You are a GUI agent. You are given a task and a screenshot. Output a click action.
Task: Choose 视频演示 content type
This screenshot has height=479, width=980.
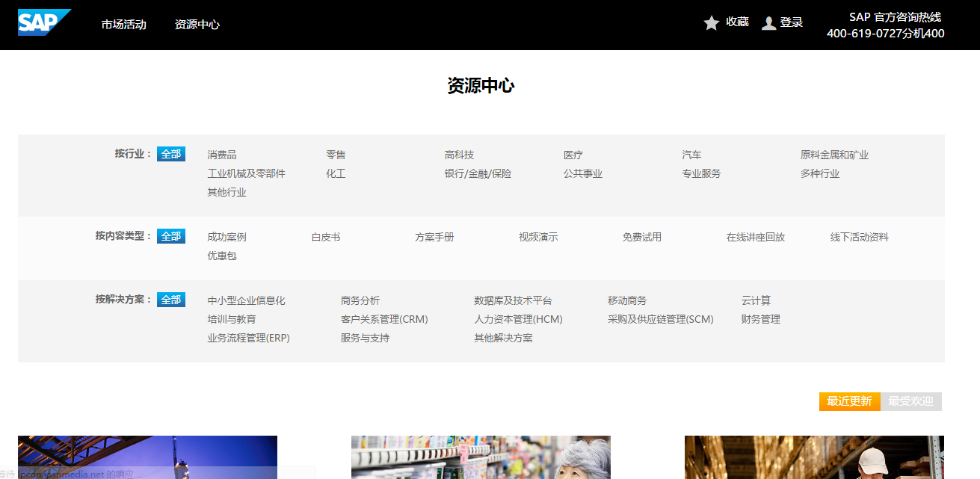[538, 238]
